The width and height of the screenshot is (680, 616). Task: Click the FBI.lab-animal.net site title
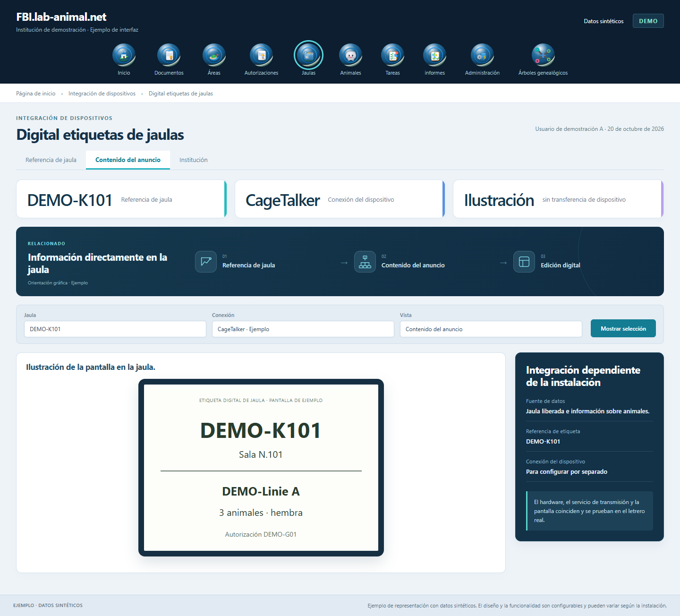[61, 17]
